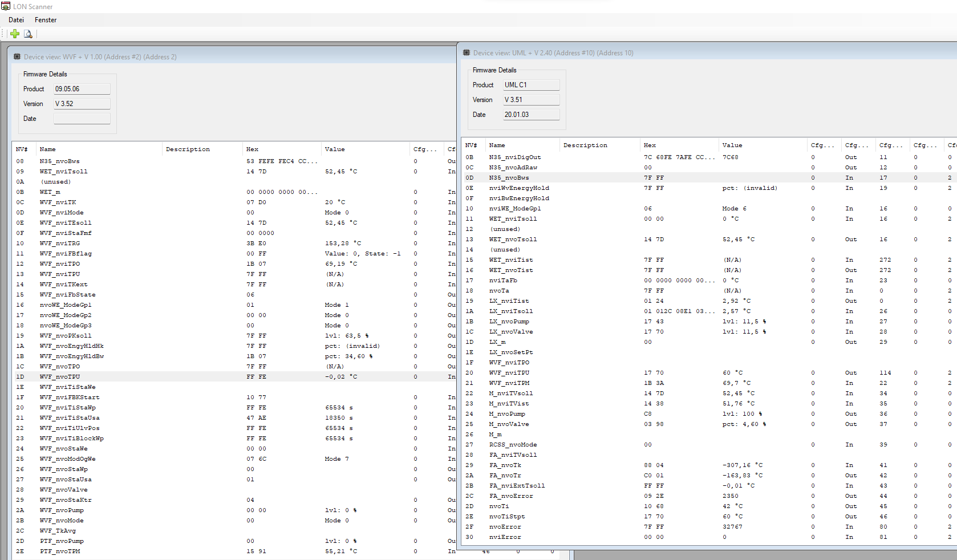Viewport: 957px width, 560px height.
Task: Select row nviWvEnergyHold
Action: pyautogui.click(x=709, y=188)
